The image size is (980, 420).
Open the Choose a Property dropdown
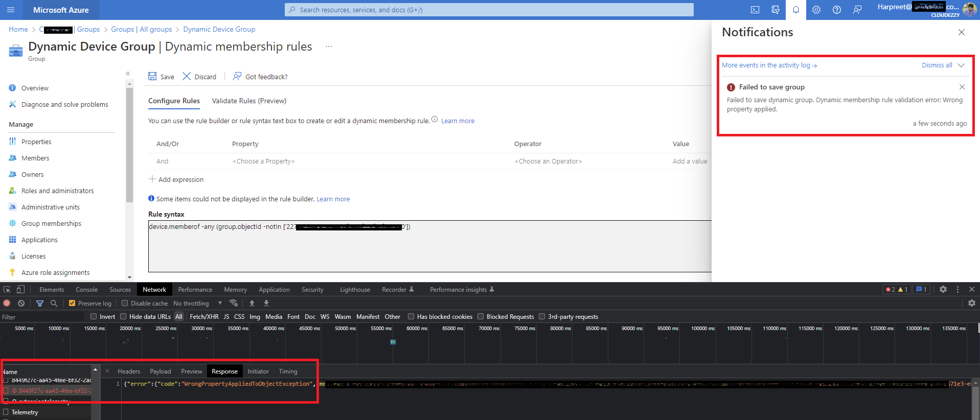[x=263, y=161]
